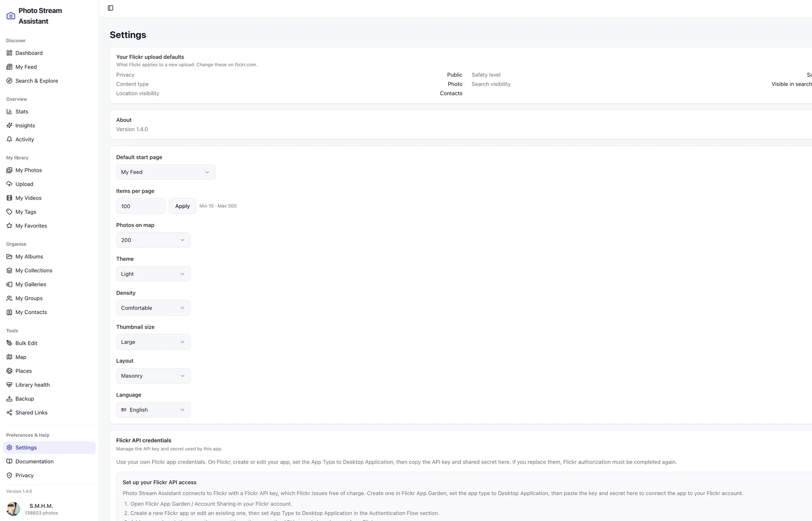Open the Photos on map dropdown
The image size is (812, 521).
(153, 240)
